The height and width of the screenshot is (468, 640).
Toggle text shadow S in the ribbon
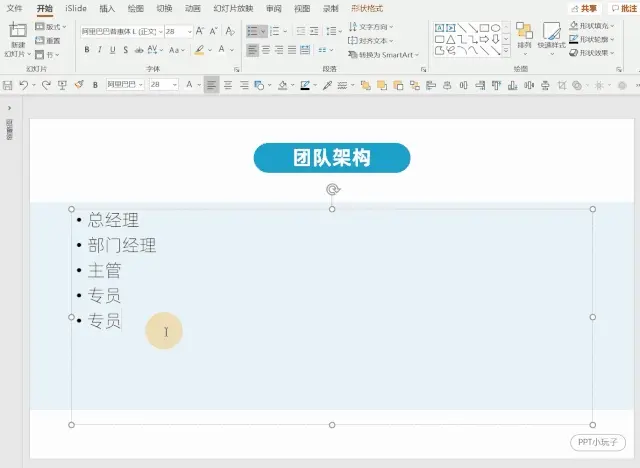tap(126, 50)
